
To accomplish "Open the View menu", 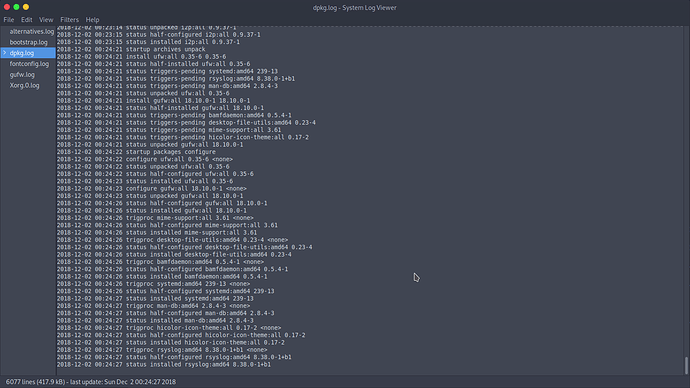I will coord(46,20).
